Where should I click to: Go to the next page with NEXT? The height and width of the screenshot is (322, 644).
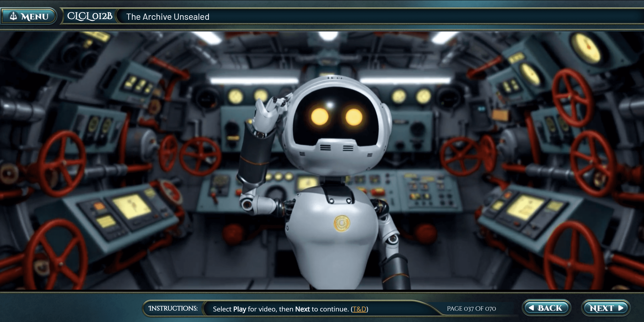pyautogui.click(x=605, y=308)
